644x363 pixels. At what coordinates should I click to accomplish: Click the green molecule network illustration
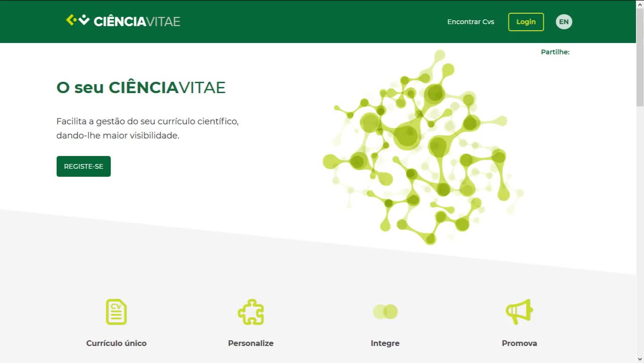[x=423, y=147]
